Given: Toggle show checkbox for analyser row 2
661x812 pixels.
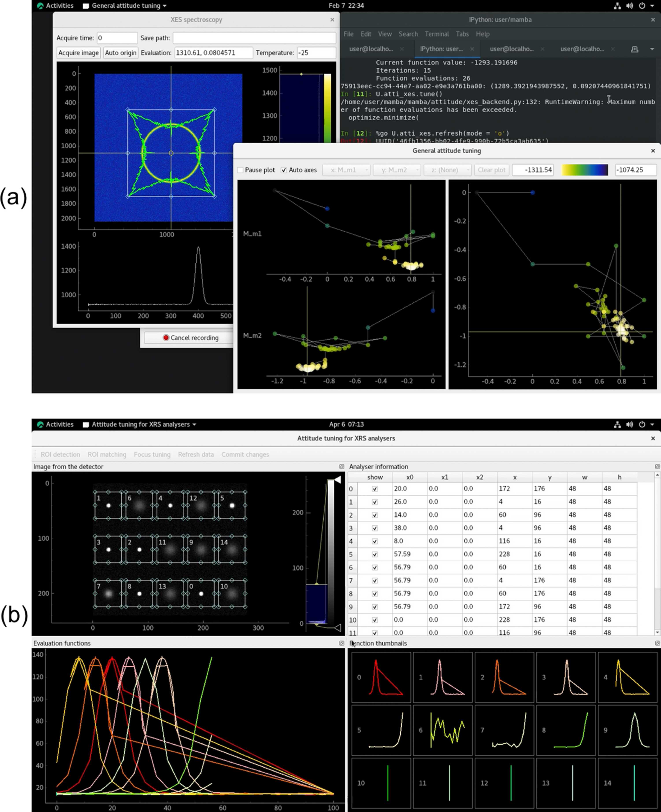Looking at the screenshot, I should [375, 515].
